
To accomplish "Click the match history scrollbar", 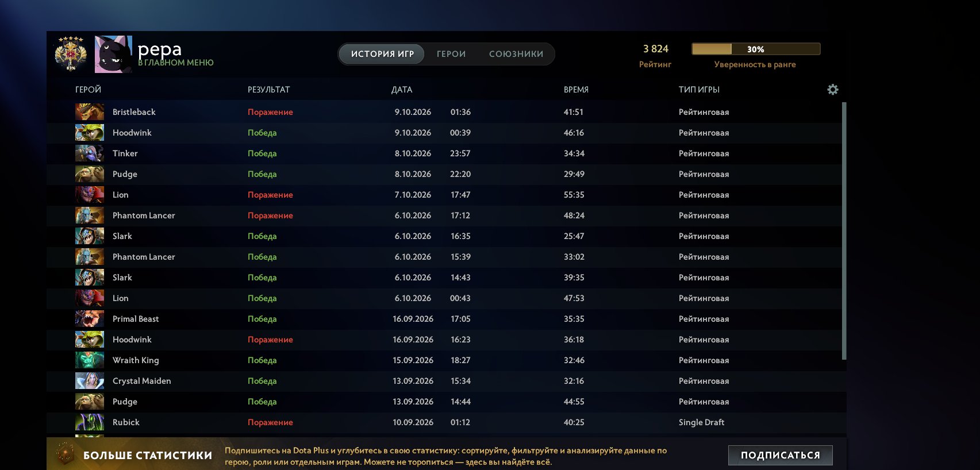I will tap(844, 231).
